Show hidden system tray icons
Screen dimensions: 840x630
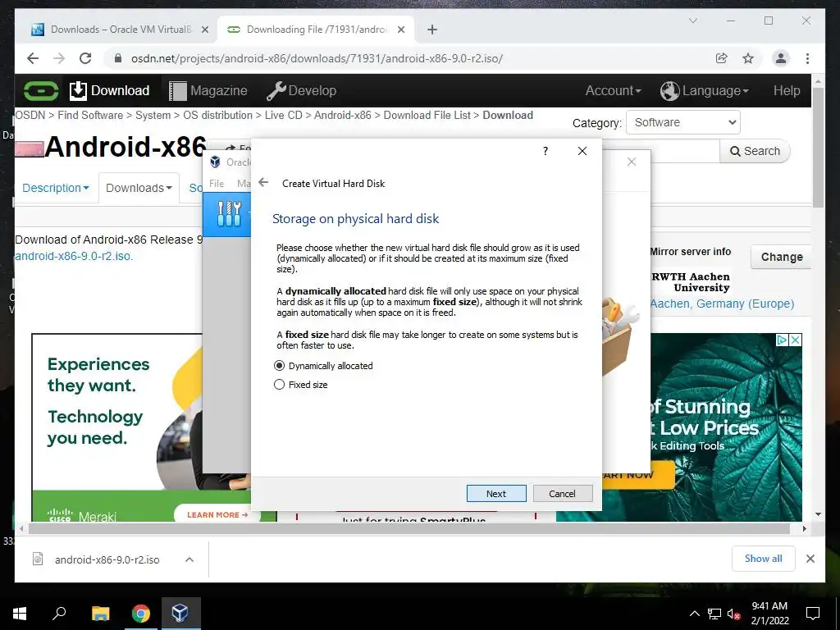coord(694,614)
